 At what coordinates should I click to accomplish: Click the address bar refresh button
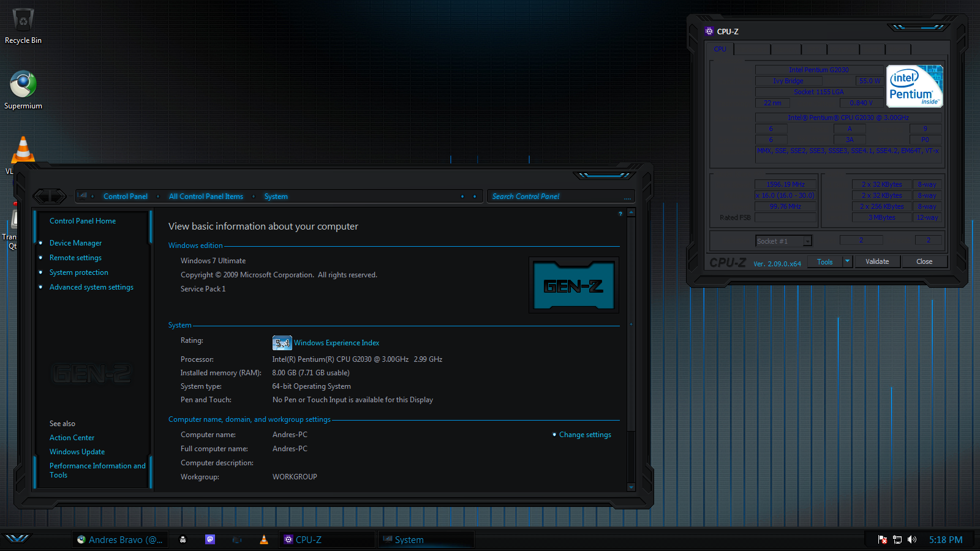tap(475, 197)
